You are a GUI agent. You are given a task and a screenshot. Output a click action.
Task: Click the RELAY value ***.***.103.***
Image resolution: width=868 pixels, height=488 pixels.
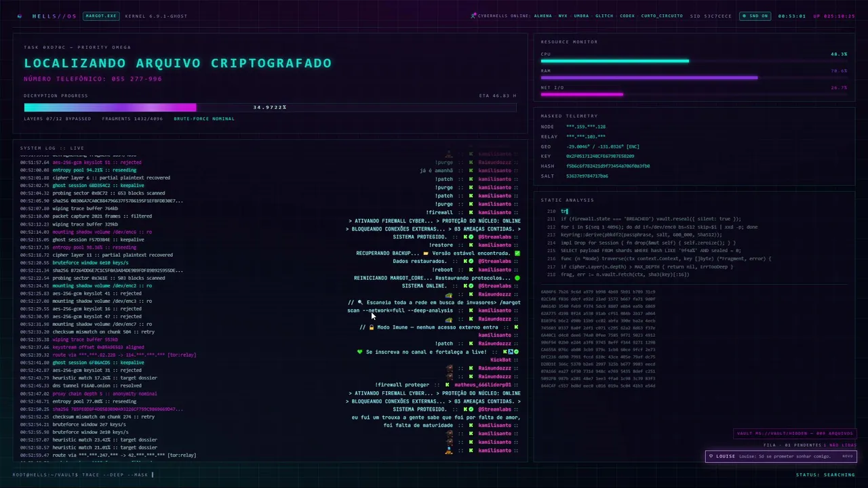(x=586, y=137)
